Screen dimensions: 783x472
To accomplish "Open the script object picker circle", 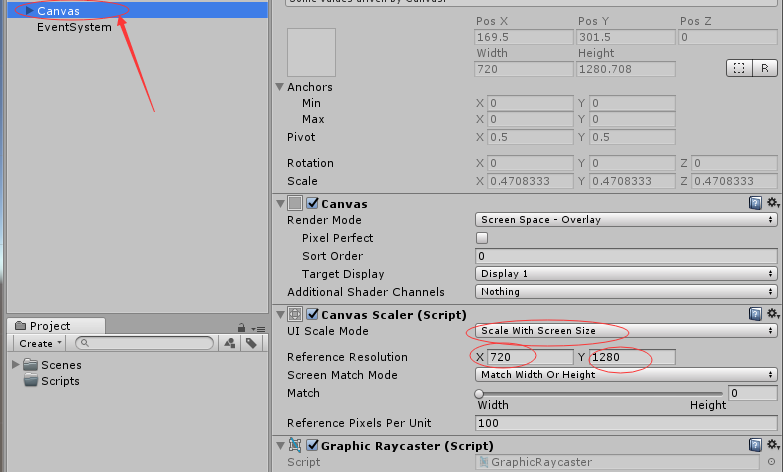I will (772, 462).
